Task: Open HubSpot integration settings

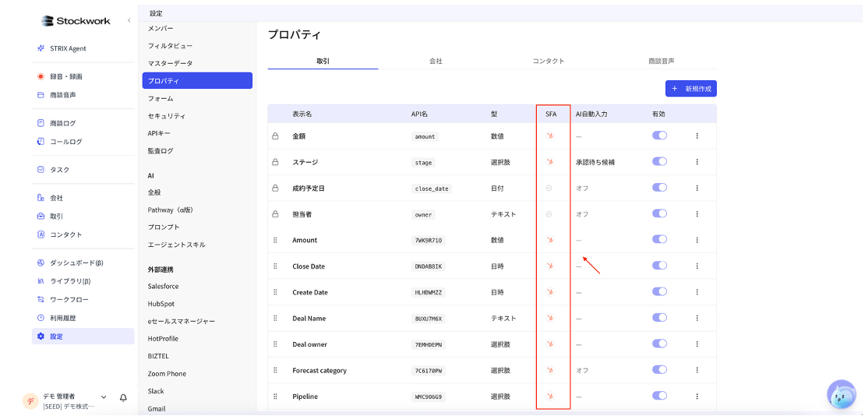Action: click(160, 304)
